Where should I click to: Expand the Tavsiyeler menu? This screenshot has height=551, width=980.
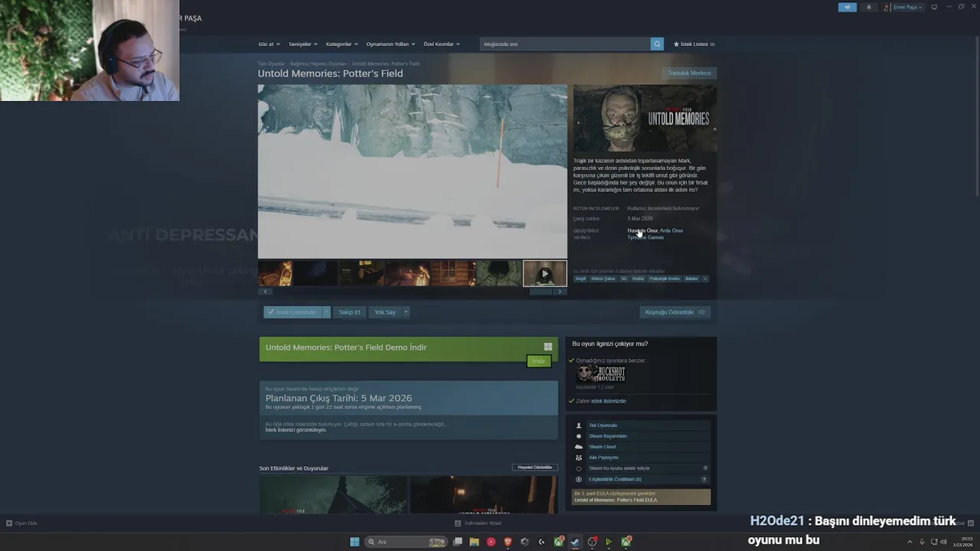click(x=302, y=44)
